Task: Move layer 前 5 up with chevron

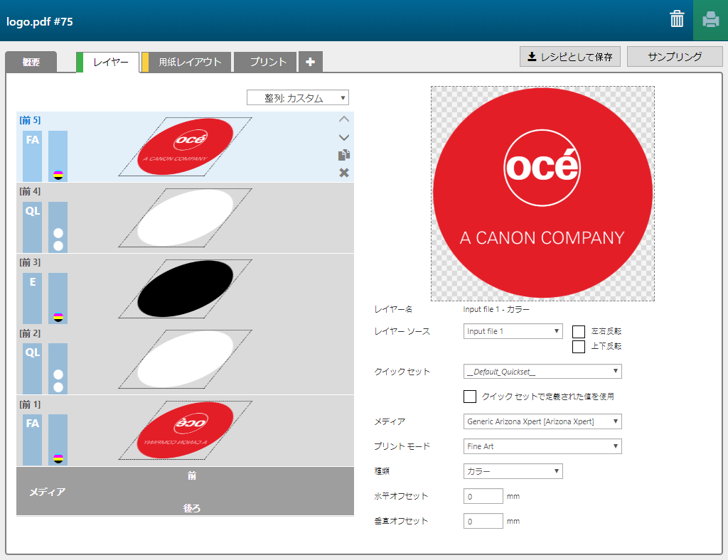Action: (343, 119)
